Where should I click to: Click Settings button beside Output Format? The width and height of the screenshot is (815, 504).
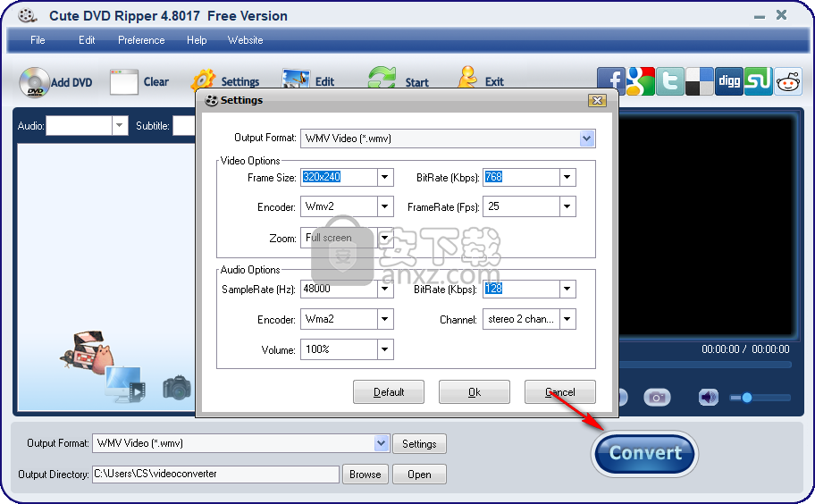coord(419,444)
